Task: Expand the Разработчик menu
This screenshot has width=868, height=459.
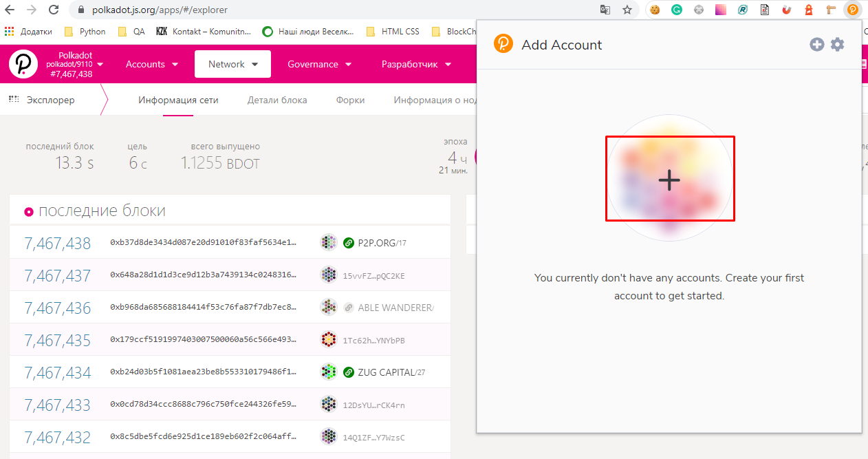Action: click(x=417, y=64)
